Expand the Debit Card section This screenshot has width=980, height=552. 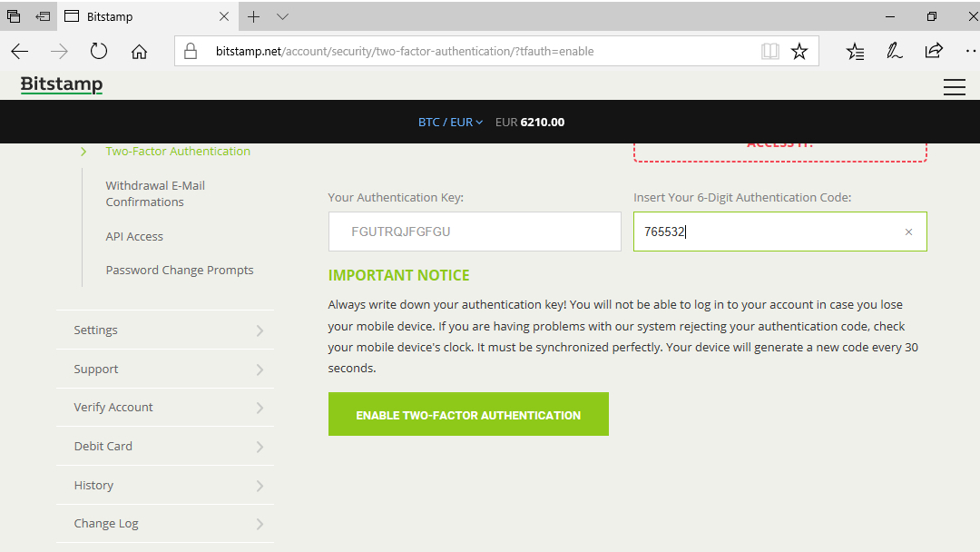click(165, 447)
